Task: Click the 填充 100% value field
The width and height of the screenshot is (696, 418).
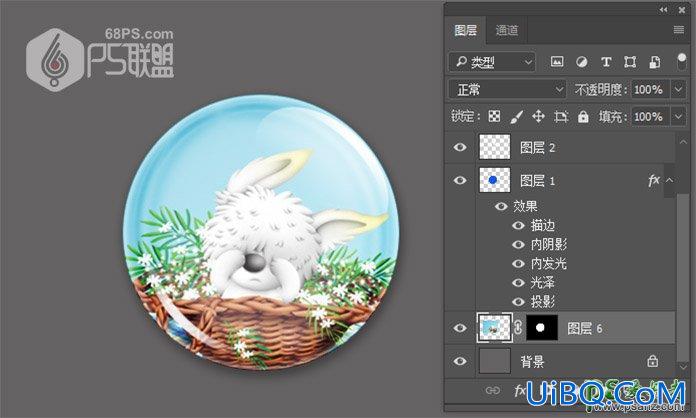Action: coord(649,117)
